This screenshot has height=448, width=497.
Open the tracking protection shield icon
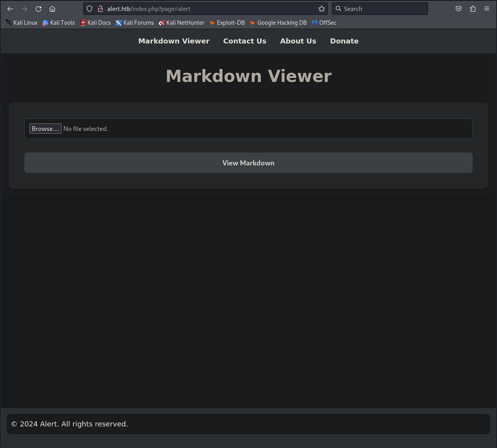[89, 9]
